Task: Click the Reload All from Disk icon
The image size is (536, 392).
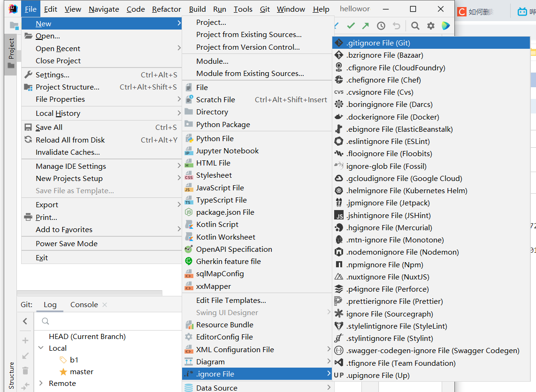Action: pyautogui.click(x=28, y=140)
